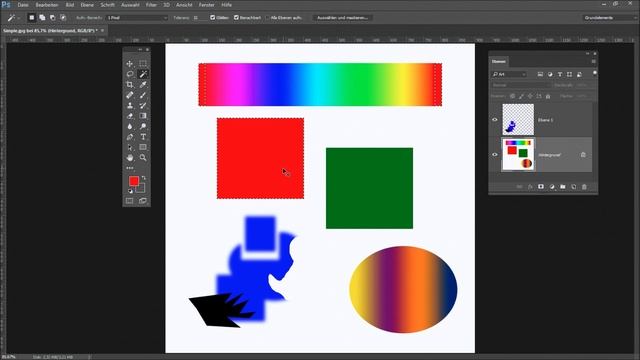Toggle the layer filter on/off switch
Viewport: 640px width, 360px height.
pyautogui.click(x=595, y=74)
